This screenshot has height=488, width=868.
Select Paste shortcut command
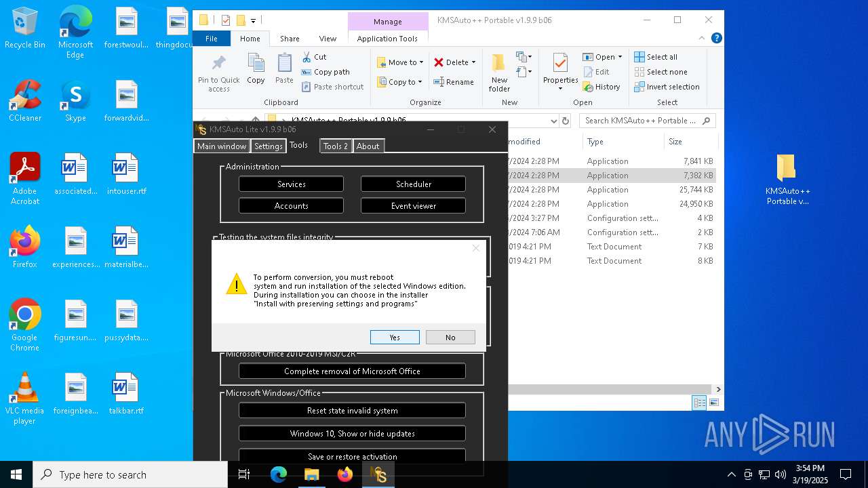coord(332,87)
